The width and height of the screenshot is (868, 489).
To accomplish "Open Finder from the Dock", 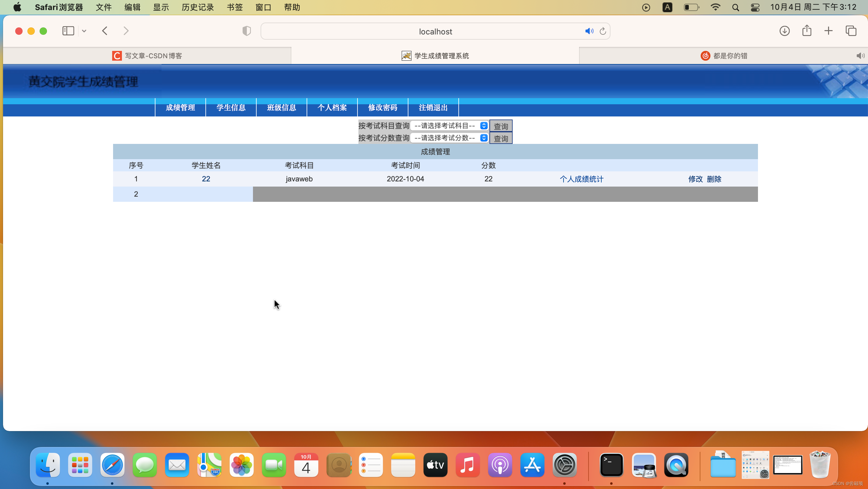I will click(48, 465).
